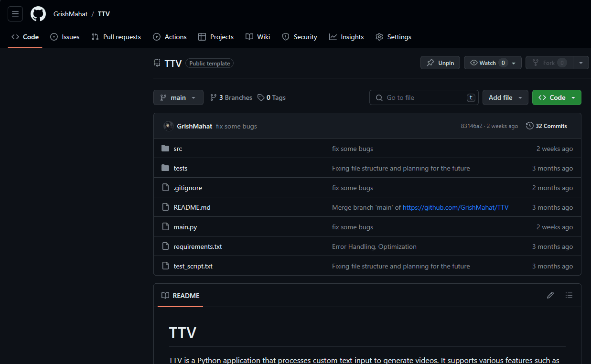This screenshot has height=364, width=591.
Task: Open the GrishMahat owner link
Action: coord(70,14)
